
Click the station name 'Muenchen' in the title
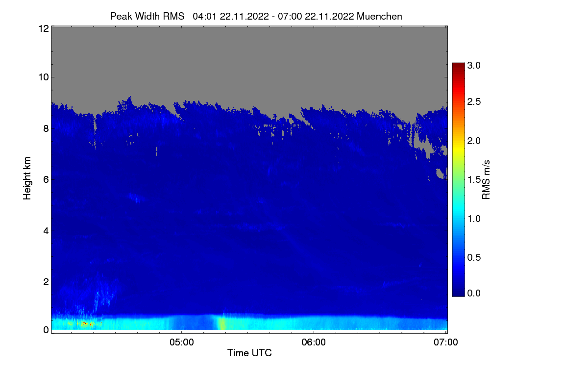pos(380,16)
